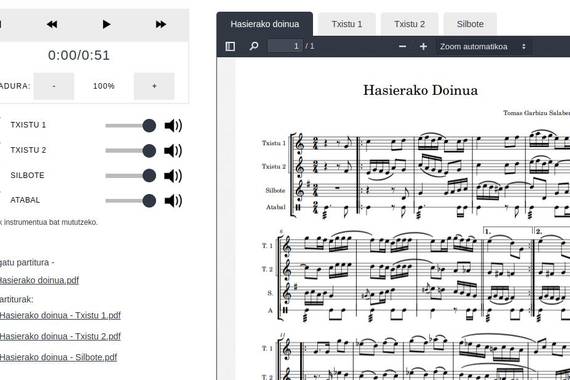This screenshot has height=380, width=570.
Task: Toggle the PDF viewer sidebar
Action: coord(230,46)
